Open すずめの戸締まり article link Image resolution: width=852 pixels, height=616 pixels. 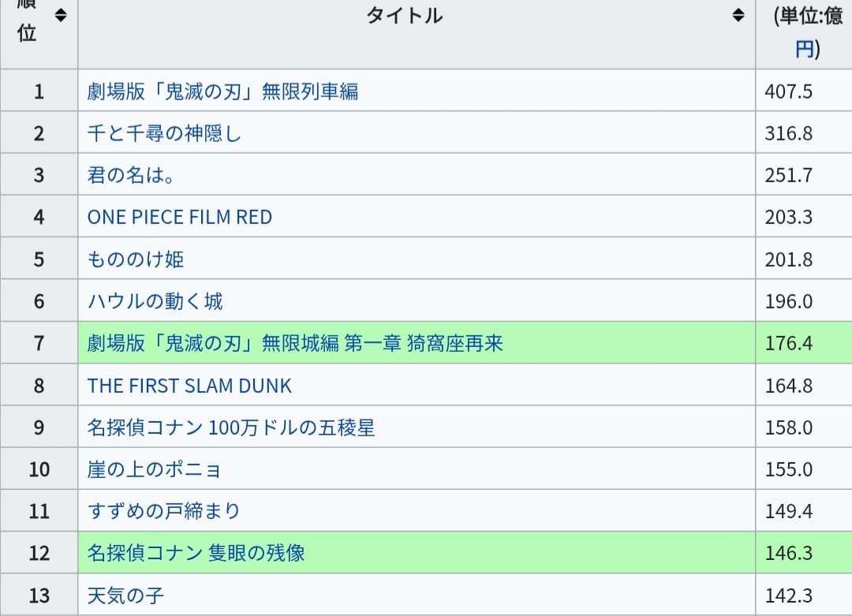point(163,511)
